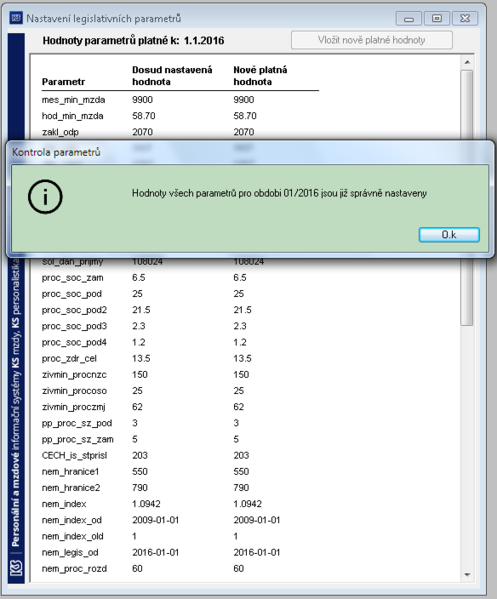Minimize the Nastavení legislativních parametrů window
The width and height of the screenshot is (497, 599).
tap(409, 18)
